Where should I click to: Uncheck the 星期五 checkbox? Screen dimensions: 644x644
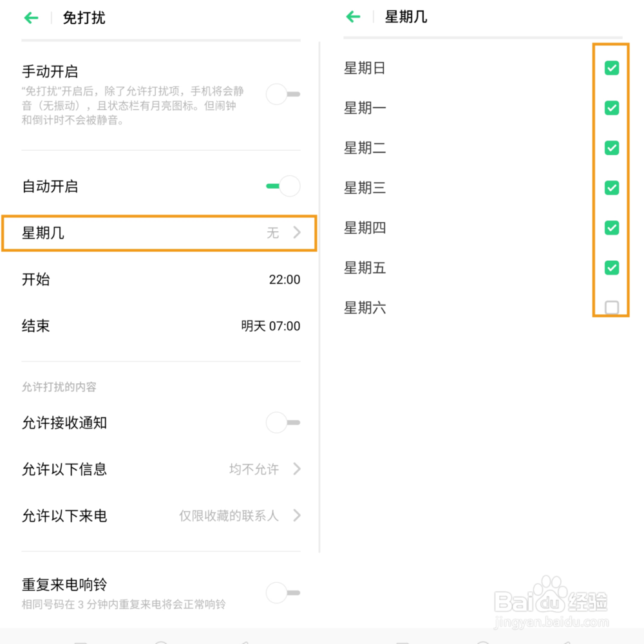(612, 268)
